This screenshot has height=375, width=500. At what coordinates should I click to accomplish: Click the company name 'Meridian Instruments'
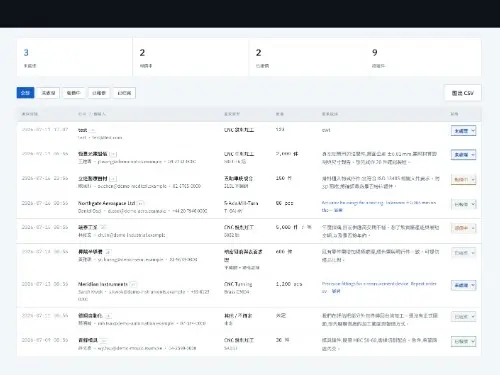[103, 284]
